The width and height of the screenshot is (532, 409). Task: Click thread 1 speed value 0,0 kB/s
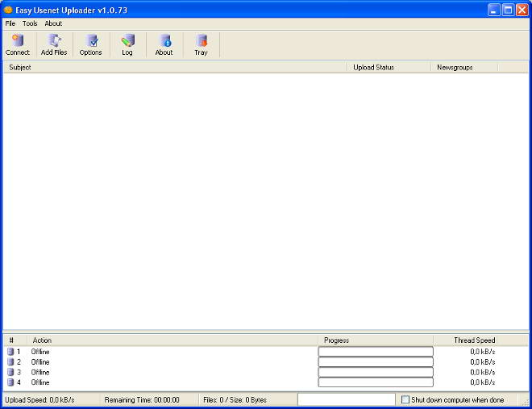[x=483, y=352]
